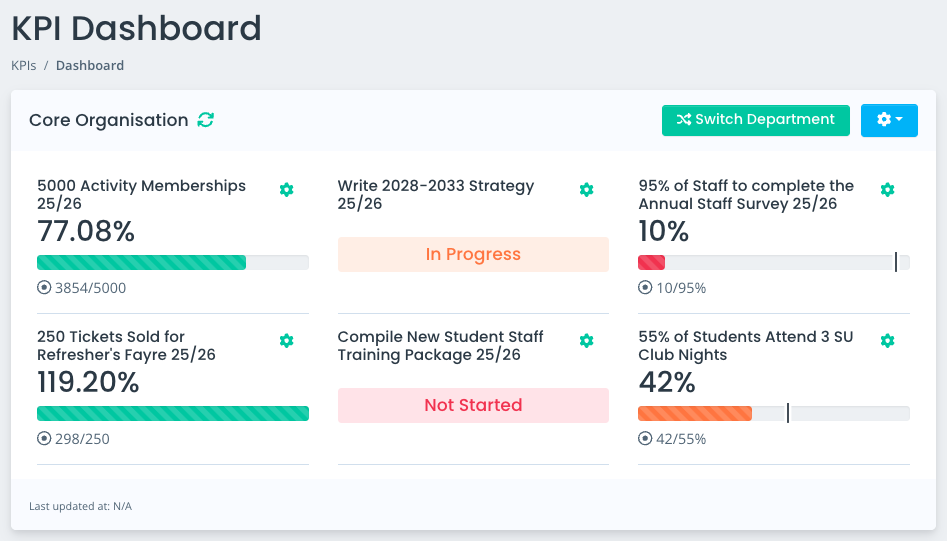The image size is (947, 541).
Task: Click the Core Organisation panel title
Action: [108, 120]
